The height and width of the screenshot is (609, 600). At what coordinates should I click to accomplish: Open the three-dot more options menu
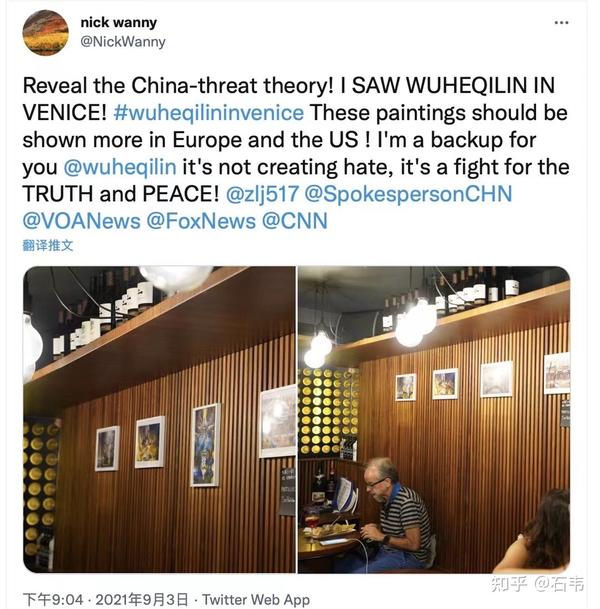[x=562, y=23]
